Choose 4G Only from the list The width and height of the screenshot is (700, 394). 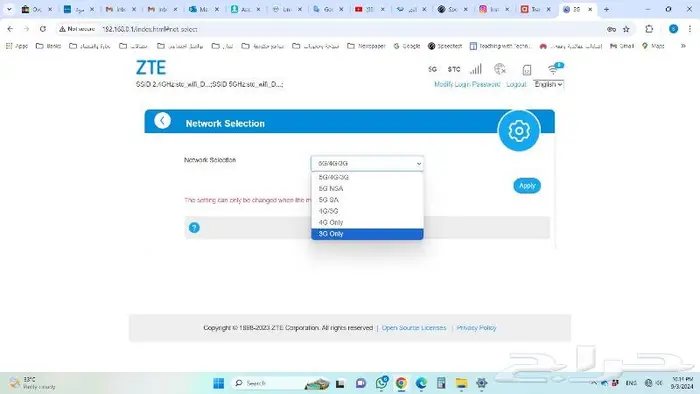point(367,222)
